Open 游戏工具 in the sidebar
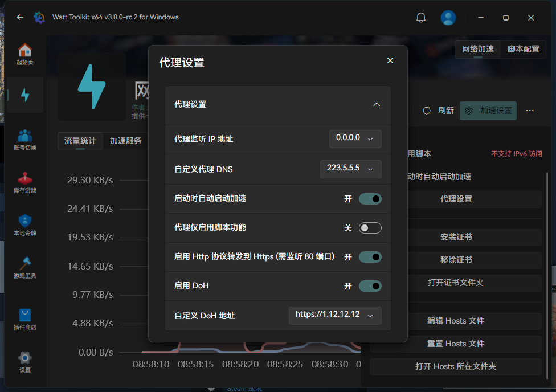 click(x=25, y=268)
